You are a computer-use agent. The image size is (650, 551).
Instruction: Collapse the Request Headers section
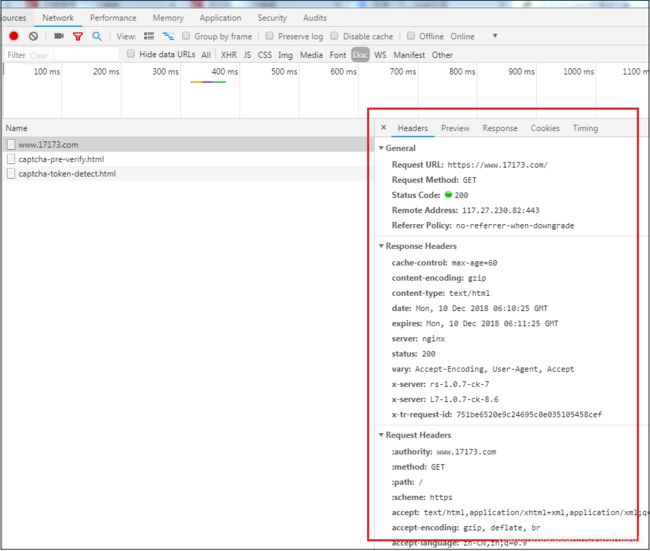pyautogui.click(x=381, y=435)
